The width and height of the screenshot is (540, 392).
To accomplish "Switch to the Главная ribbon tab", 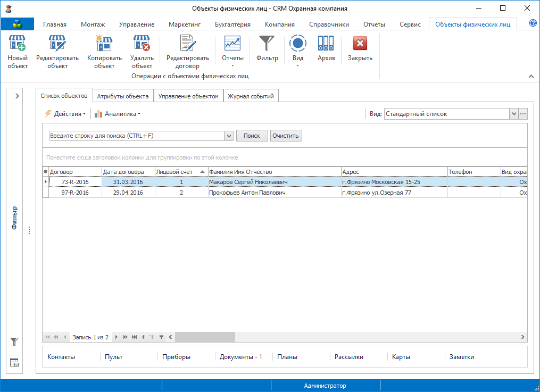I will (55, 24).
